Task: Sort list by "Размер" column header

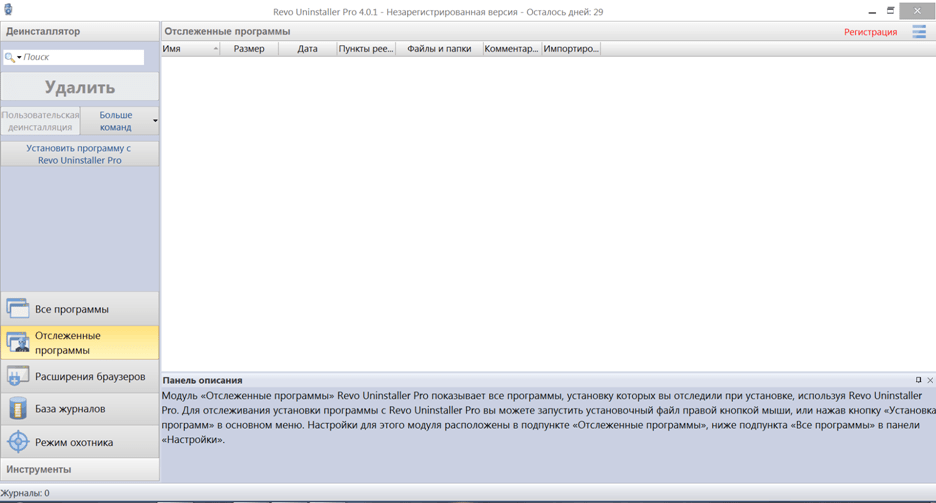Action: click(249, 48)
